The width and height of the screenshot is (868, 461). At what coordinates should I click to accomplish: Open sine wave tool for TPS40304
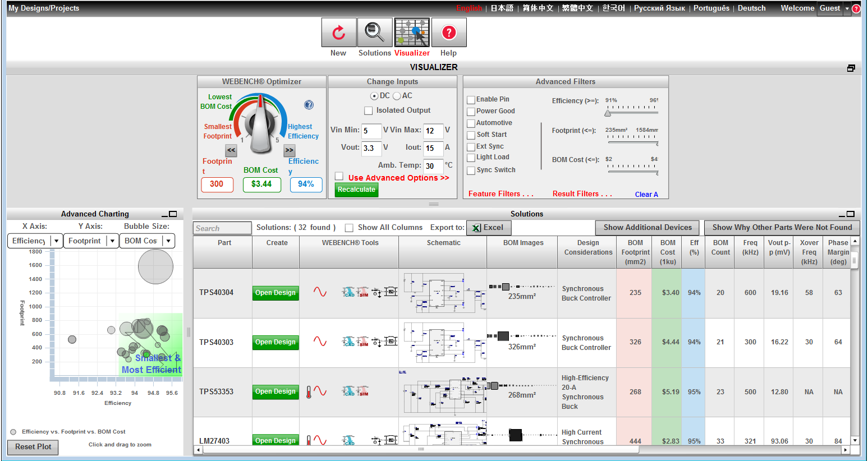(320, 292)
